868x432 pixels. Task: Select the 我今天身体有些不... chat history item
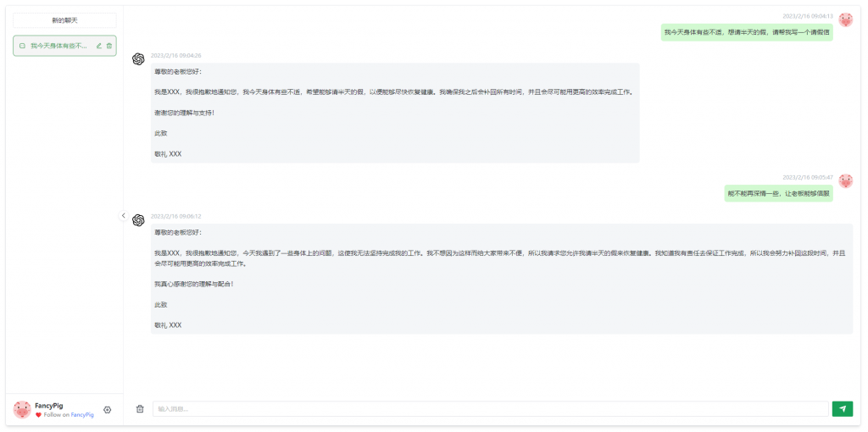(64, 46)
